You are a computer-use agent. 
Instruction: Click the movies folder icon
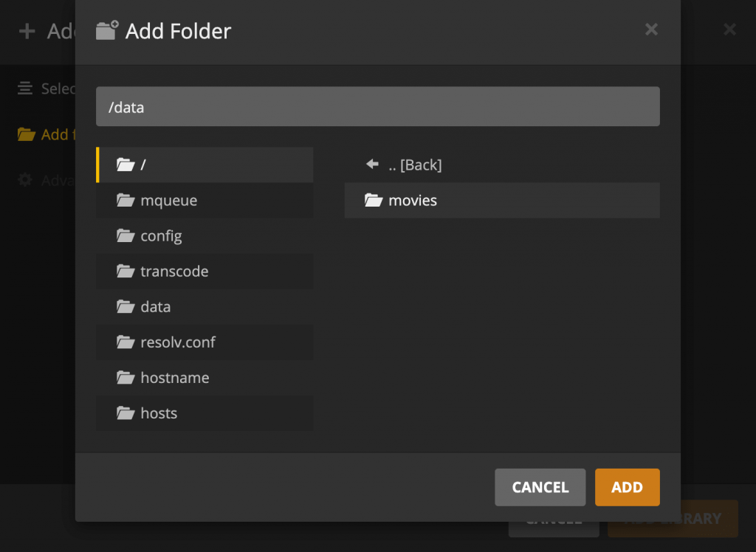coord(373,200)
